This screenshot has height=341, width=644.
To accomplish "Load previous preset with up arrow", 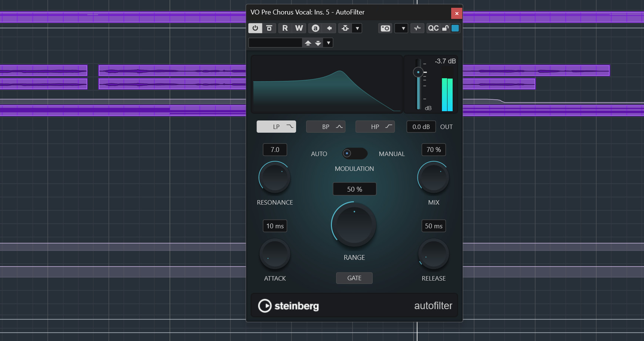I will 308,43.
